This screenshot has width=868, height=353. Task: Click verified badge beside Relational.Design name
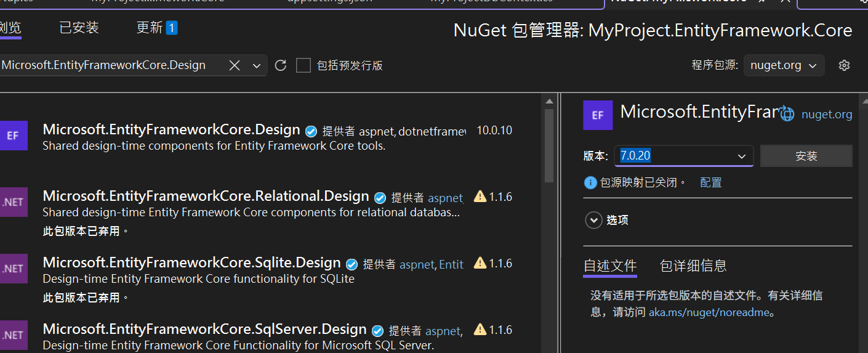click(380, 198)
